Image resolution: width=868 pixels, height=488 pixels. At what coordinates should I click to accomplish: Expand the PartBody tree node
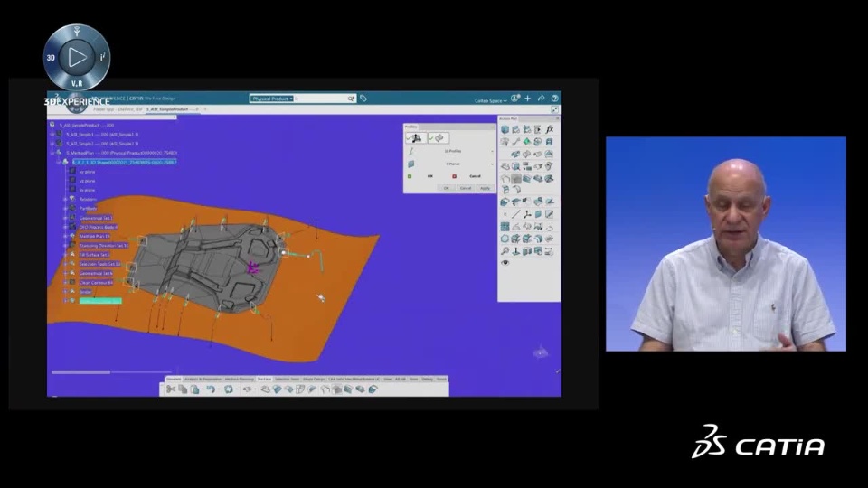[65, 209]
